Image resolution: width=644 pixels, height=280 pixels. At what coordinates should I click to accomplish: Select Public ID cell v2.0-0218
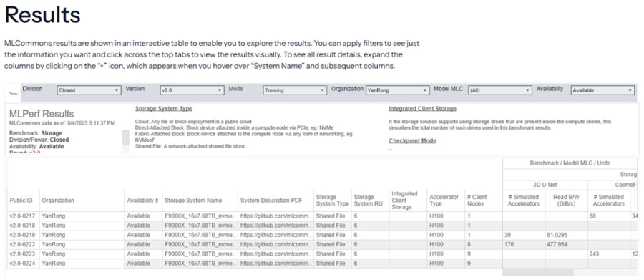pyautogui.click(x=21, y=226)
